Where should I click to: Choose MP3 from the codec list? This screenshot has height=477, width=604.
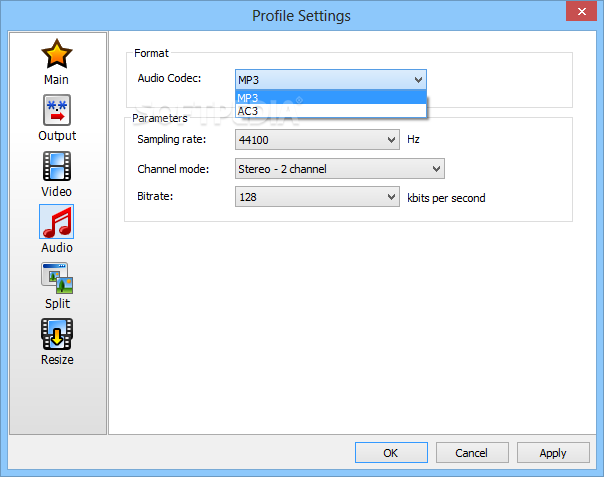[x=331, y=97]
